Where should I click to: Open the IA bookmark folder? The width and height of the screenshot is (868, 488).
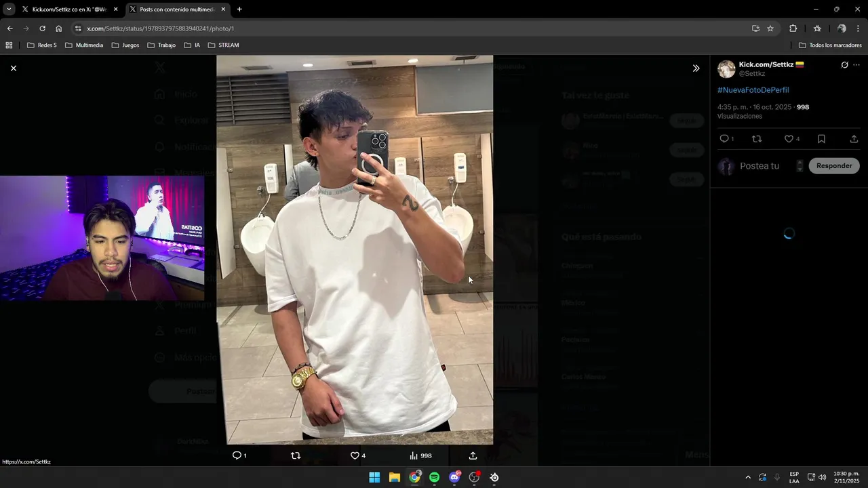tap(192, 45)
